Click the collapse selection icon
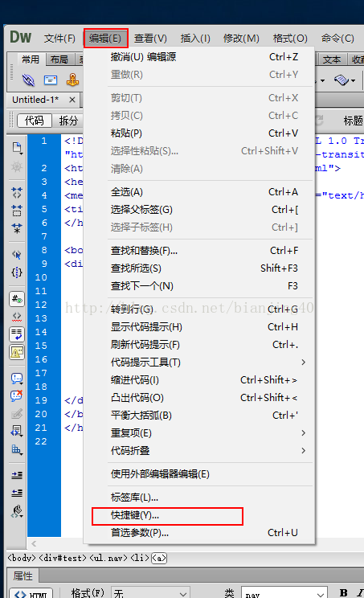 point(17,210)
